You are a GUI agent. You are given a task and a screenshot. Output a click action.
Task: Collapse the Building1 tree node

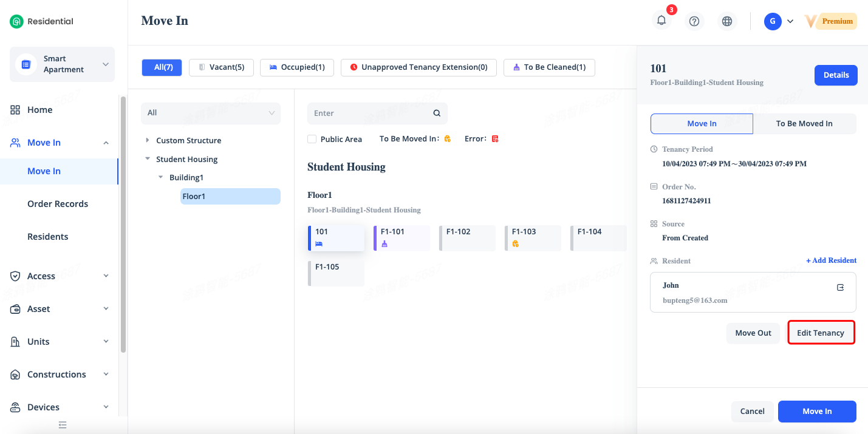point(160,177)
